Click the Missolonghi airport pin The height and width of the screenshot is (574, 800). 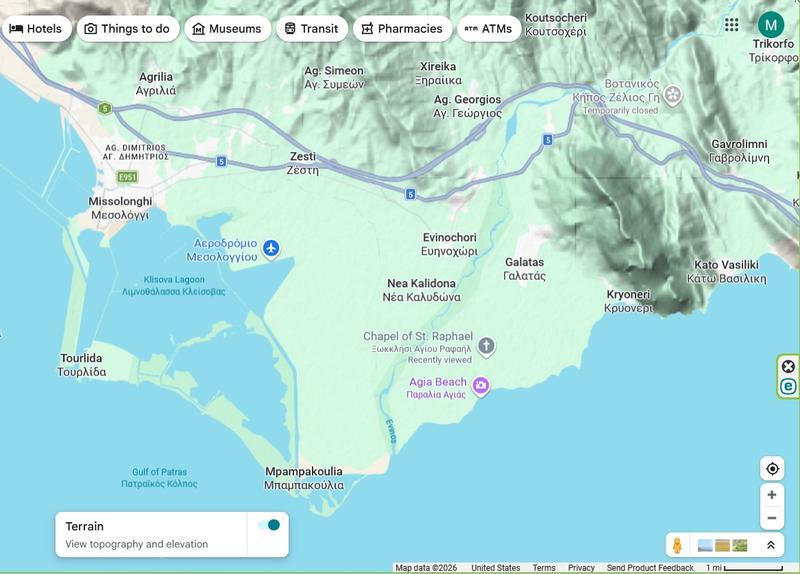271,249
